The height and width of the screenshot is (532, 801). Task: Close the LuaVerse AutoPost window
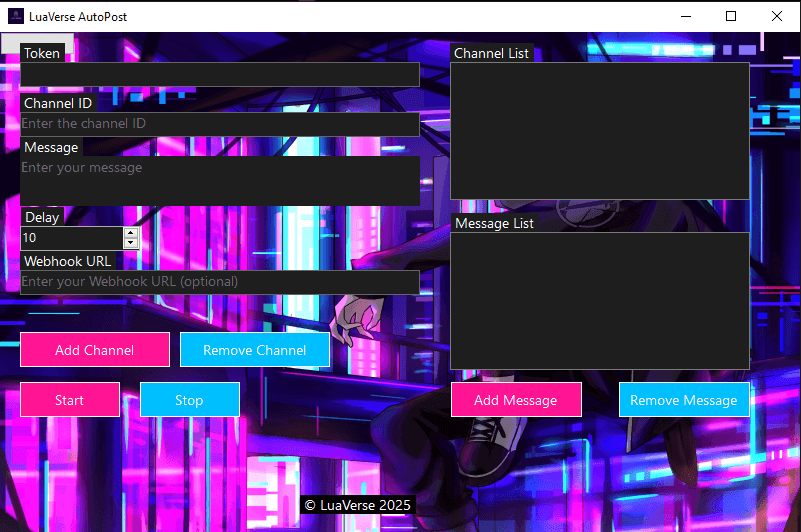coord(776,16)
